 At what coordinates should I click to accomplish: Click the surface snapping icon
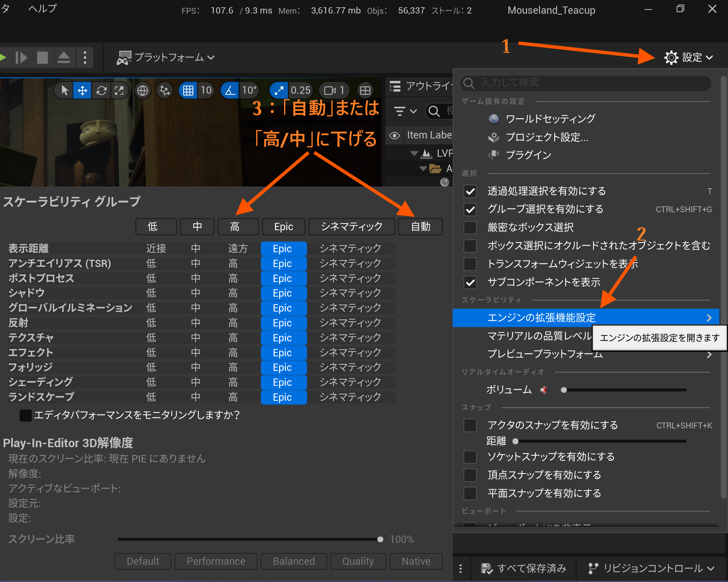pos(164,90)
